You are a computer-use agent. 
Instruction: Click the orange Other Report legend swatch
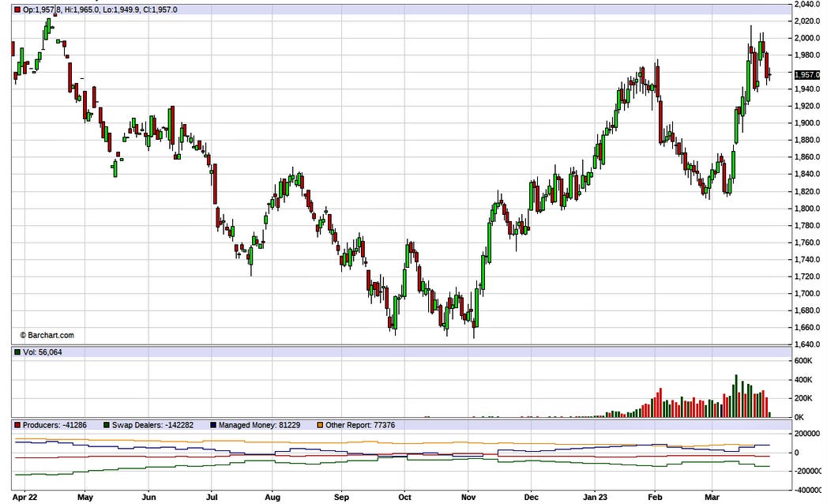pyautogui.click(x=320, y=425)
